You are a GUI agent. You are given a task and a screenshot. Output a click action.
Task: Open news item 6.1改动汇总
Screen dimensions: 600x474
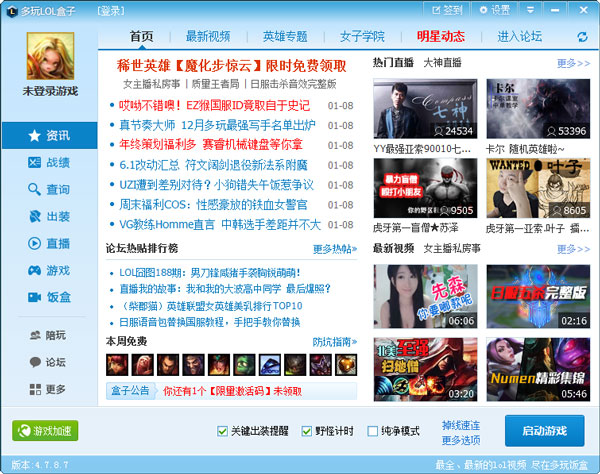(214, 165)
